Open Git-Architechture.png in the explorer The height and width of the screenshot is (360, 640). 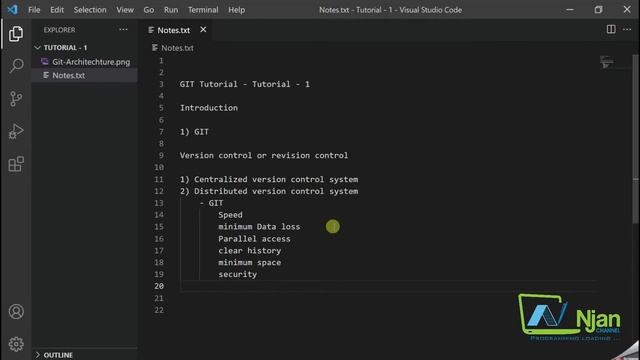(91, 62)
